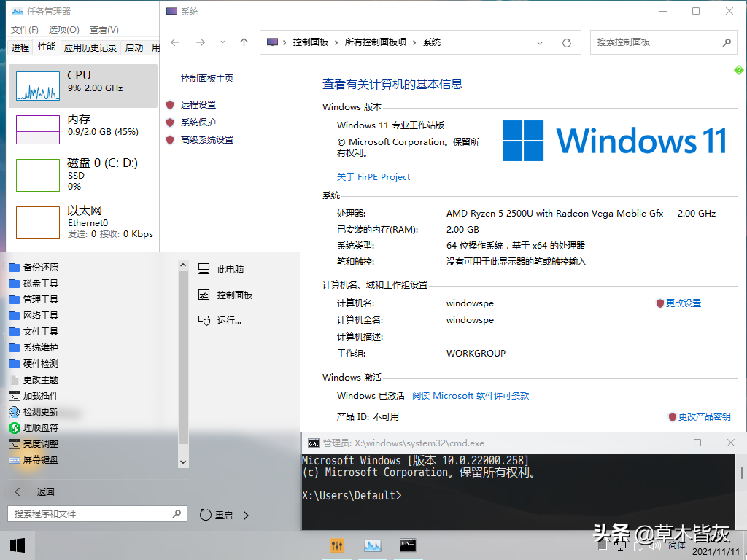Viewport: 747px width, 560px height.
Task: Click start menu scrollbar up arrow
Action: point(183,265)
